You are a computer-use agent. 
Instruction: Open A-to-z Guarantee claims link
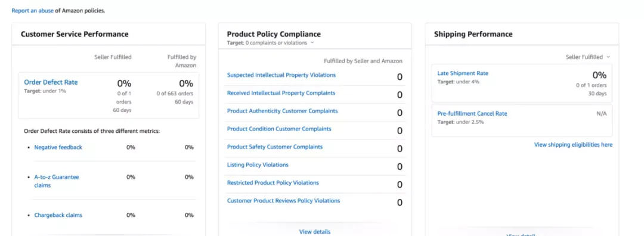tap(57, 181)
